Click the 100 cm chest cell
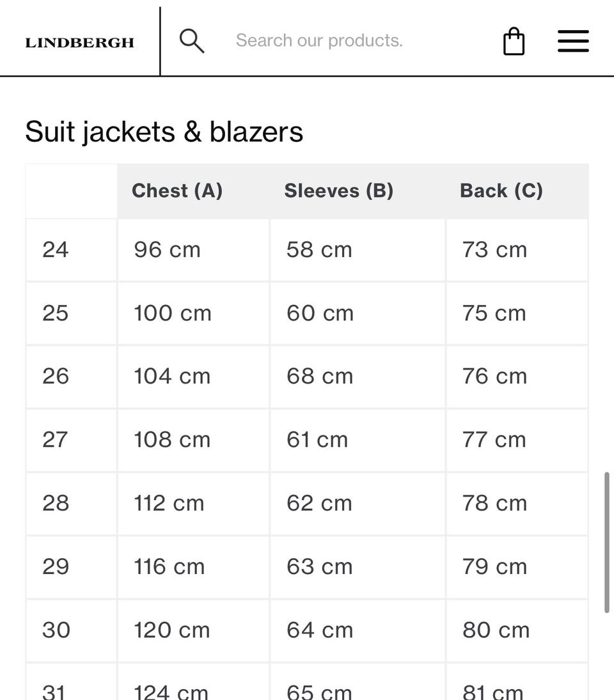 (x=193, y=313)
